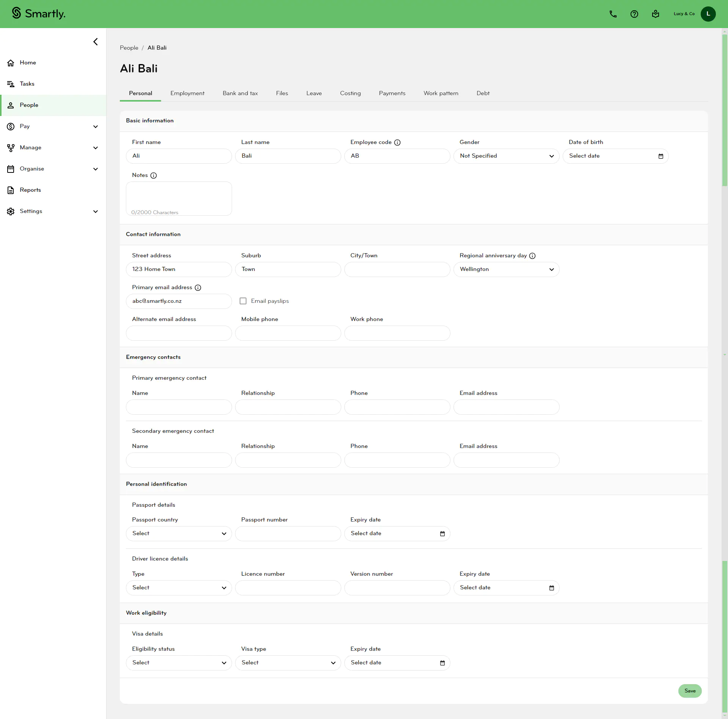The width and height of the screenshot is (728, 719).
Task: Click the phone support icon in top bar
Action: [x=613, y=14]
